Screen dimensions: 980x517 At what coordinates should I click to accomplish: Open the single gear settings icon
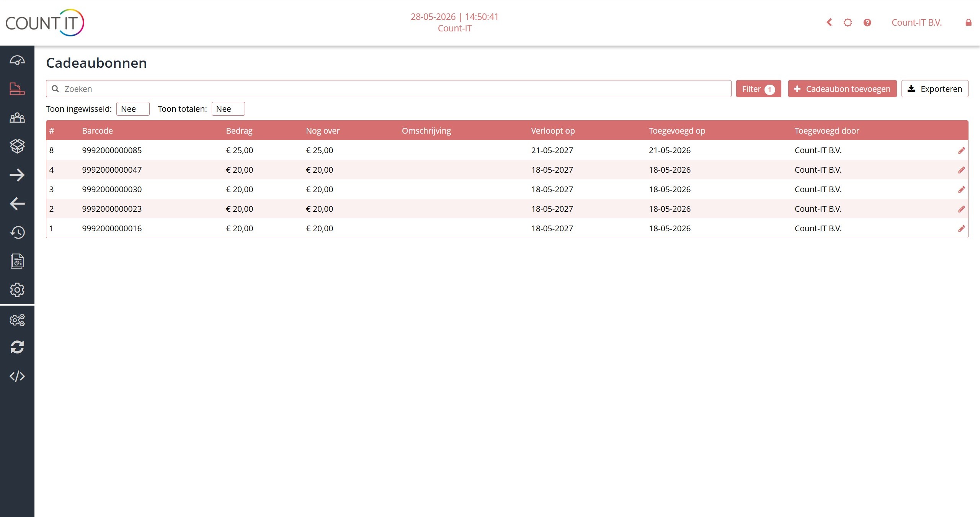tap(17, 290)
